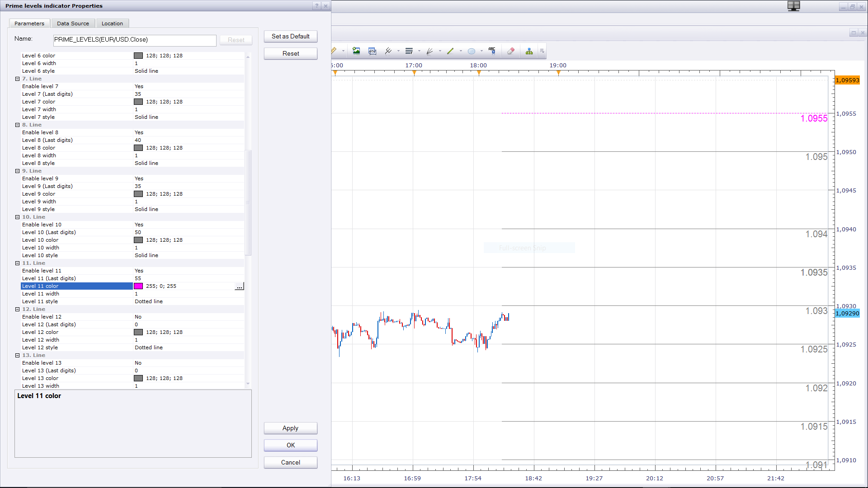Image resolution: width=868 pixels, height=488 pixels.
Task: Open dropdown arrow next to trend line tool
Action: [x=461, y=51]
